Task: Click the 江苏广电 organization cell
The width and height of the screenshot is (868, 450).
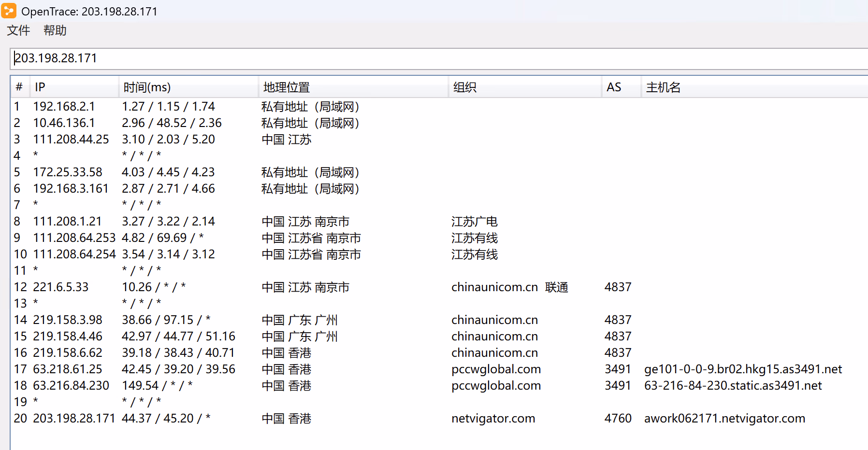Action: [474, 222]
